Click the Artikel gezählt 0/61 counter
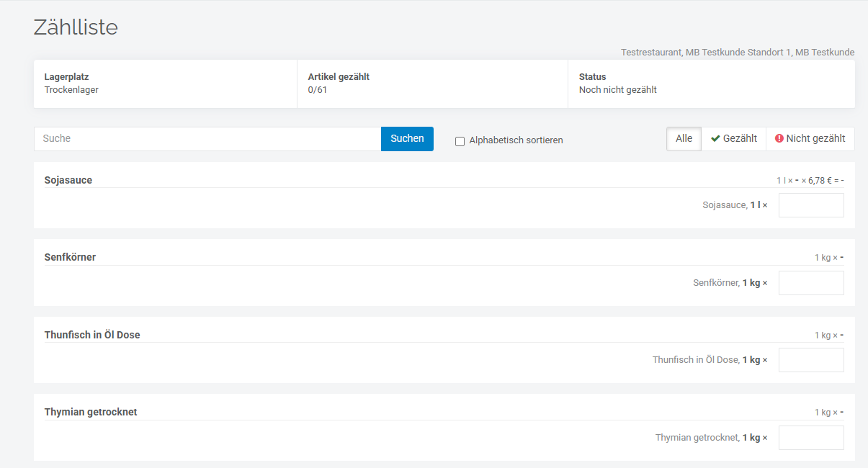 [432, 84]
